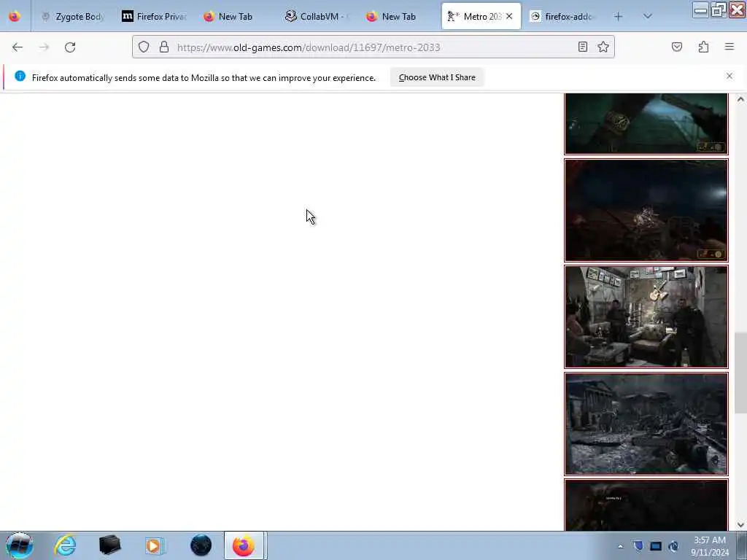Dismiss the data sharing notification bar
Screen dimensions: 747x560
(729, 76)
